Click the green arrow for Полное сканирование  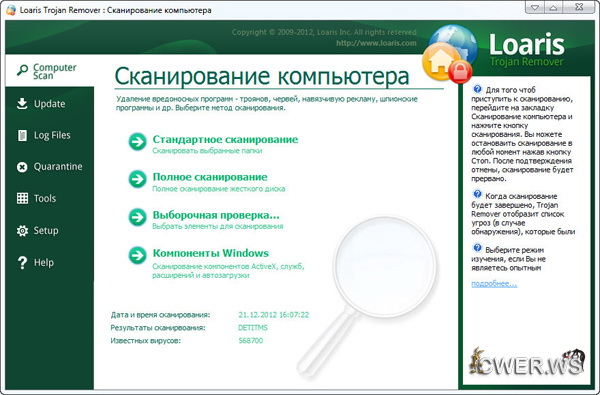click(137, 179)
